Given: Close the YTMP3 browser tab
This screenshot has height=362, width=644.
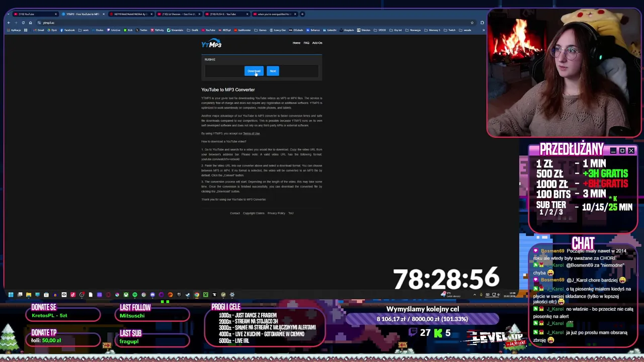Looking at the screenshot, I should click(x=104, y=14).
